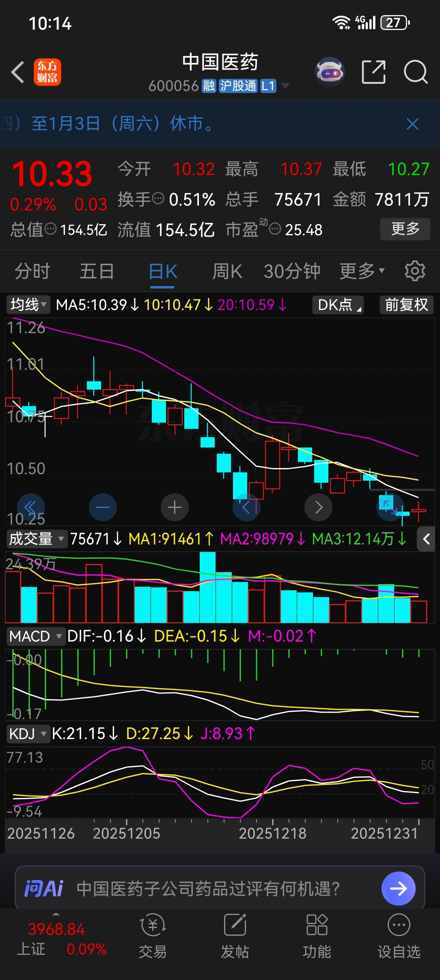Tap the back arrow icon

pos(17,72)
